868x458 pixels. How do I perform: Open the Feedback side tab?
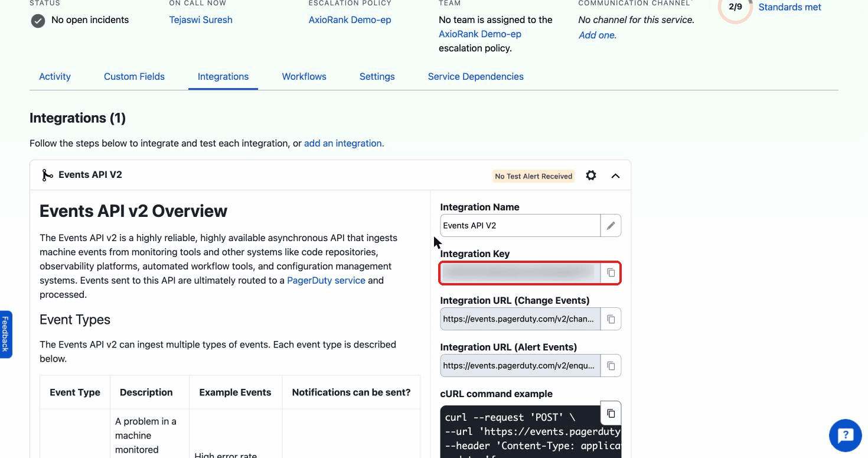coord(5,334)
